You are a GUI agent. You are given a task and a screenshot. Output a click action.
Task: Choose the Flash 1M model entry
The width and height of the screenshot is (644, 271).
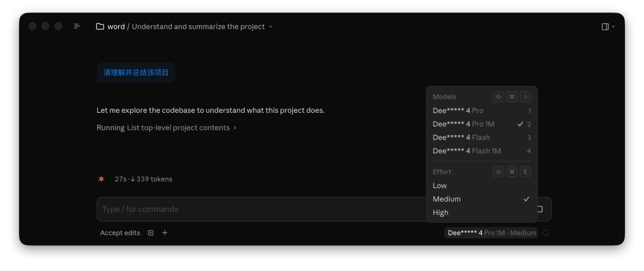pos(466,151)
